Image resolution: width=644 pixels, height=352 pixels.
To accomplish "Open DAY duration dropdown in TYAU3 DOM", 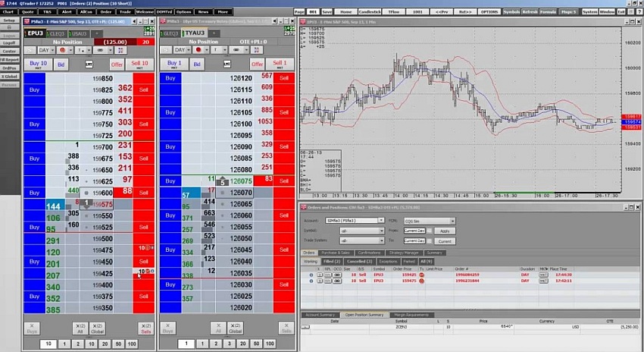I will tap(183, 50).
